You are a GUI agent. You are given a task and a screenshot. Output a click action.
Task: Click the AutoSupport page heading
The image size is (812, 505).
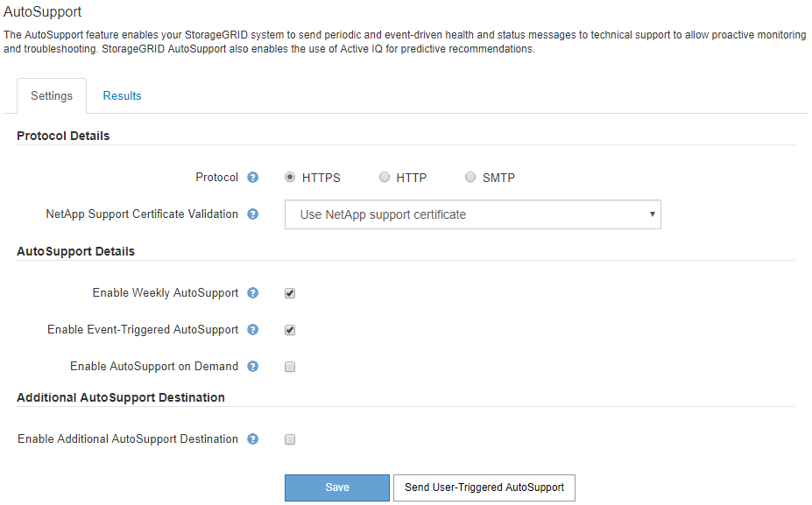[43, 12]
